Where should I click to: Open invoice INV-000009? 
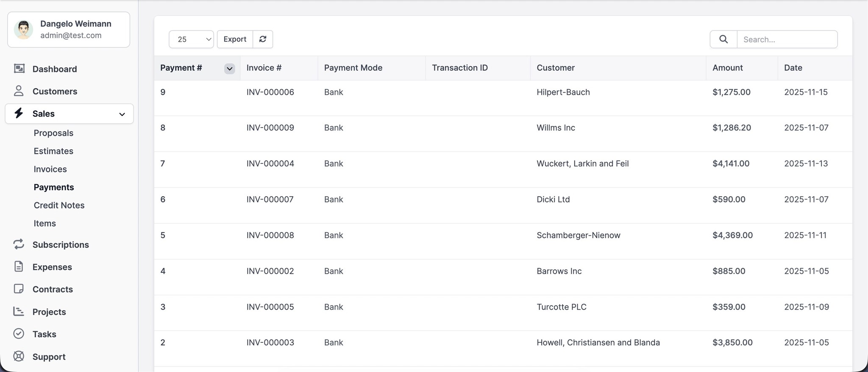click(x=270, y=128)
